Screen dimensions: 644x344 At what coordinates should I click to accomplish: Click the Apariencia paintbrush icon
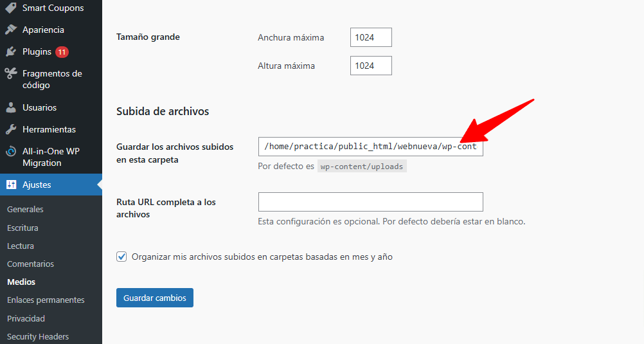(11, 30)
